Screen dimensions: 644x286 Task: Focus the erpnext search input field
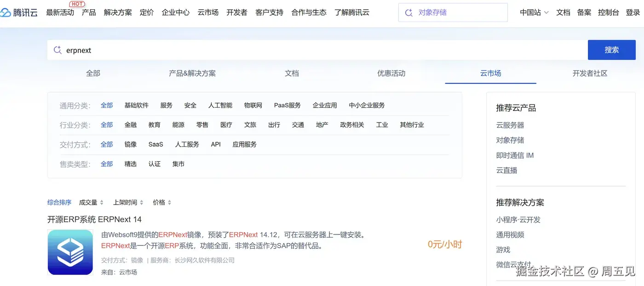[317, 50]
